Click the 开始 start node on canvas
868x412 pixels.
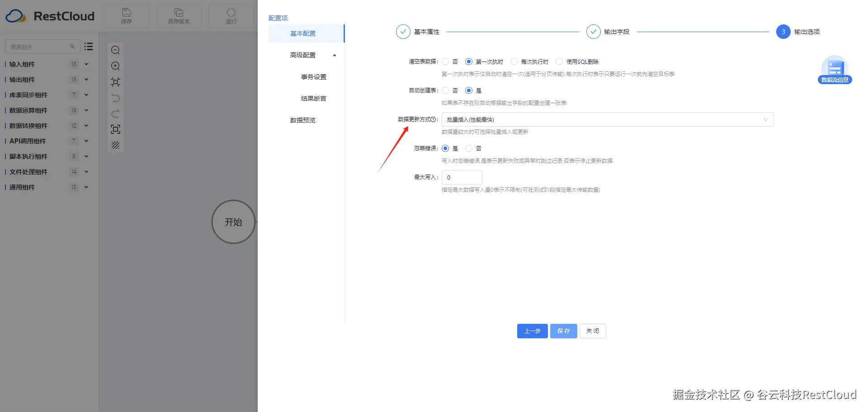[233, 222]
